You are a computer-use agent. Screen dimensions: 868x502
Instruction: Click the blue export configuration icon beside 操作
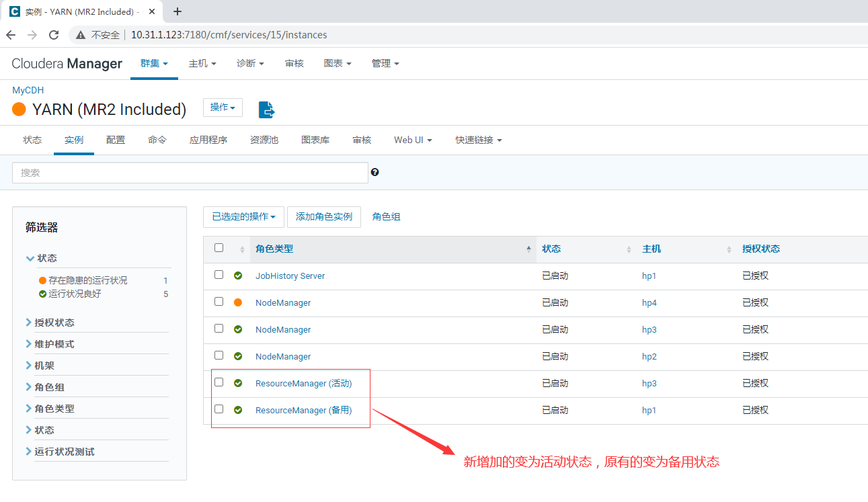(x=267, y=110)
